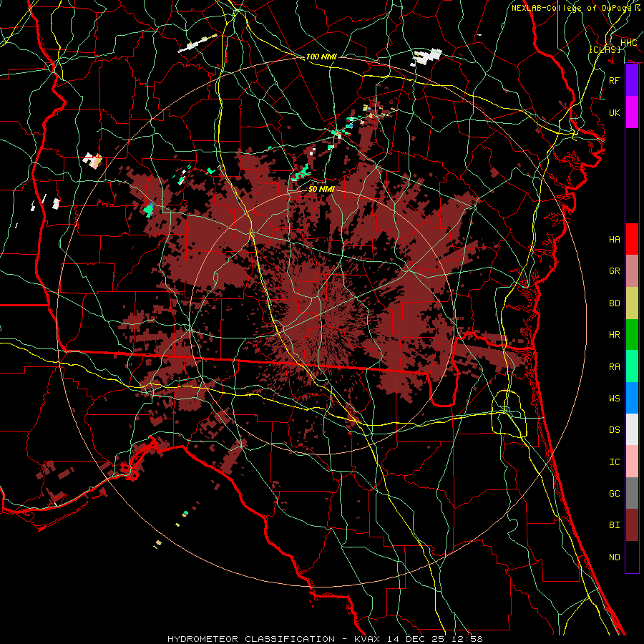Viewport: 644px width, 644px height.
Task: Click the RA light green legend swatch
Action: pos(632,366)
